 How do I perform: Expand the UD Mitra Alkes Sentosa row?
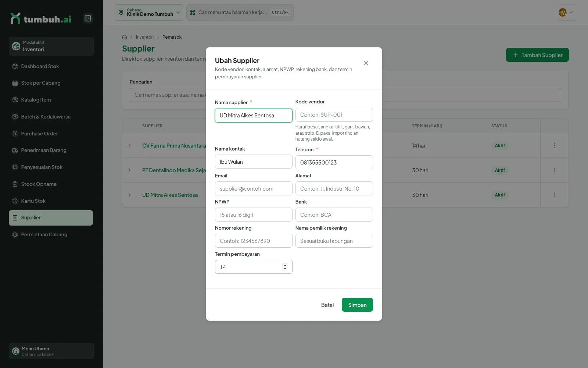point(129,195)
